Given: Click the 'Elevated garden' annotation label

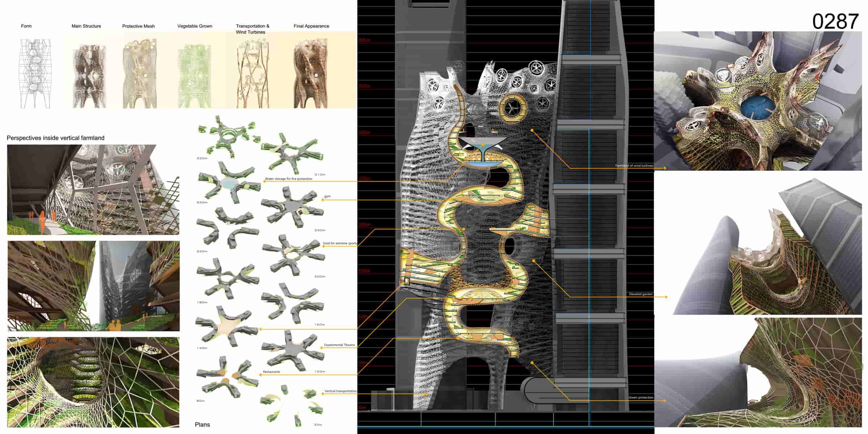Looking at the screenshot, I should coord(641,294).
